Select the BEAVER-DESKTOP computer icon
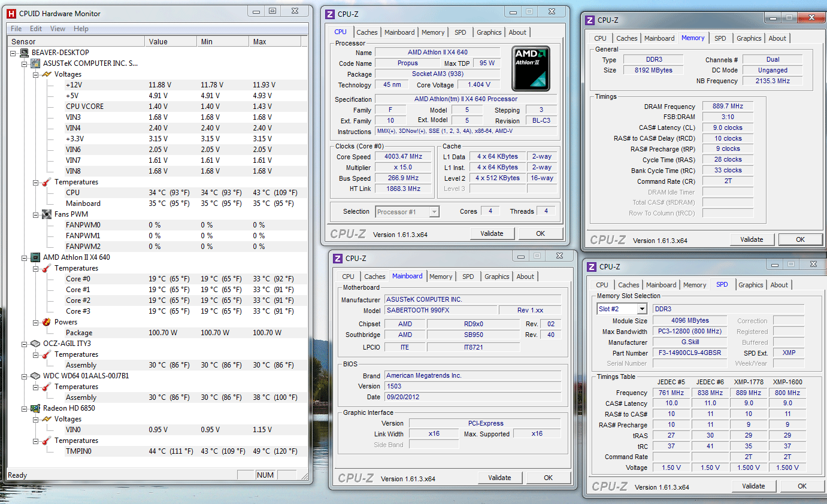This screenshot has height=504, width=827. click(x=25, y=53)
